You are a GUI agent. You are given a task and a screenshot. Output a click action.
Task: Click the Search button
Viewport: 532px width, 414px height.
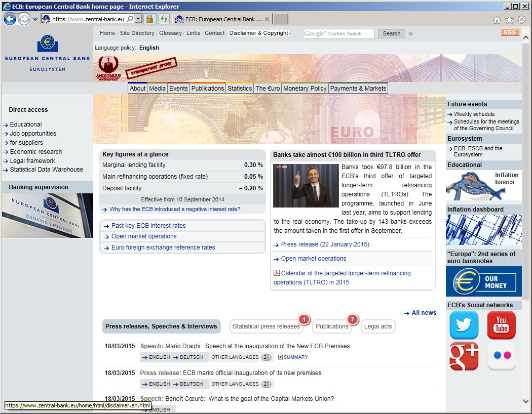pyautogui.click(x=391, y=33)
